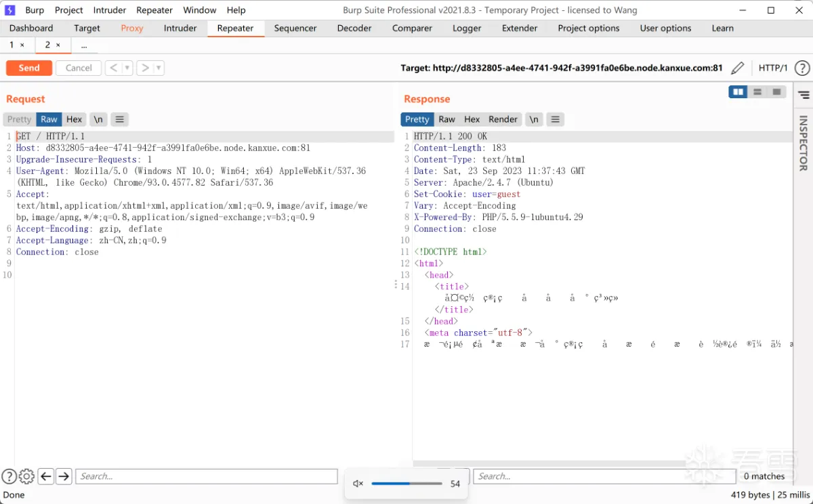Edit target with the pencil icon
The image size is (813, 504).
(738, 68)
